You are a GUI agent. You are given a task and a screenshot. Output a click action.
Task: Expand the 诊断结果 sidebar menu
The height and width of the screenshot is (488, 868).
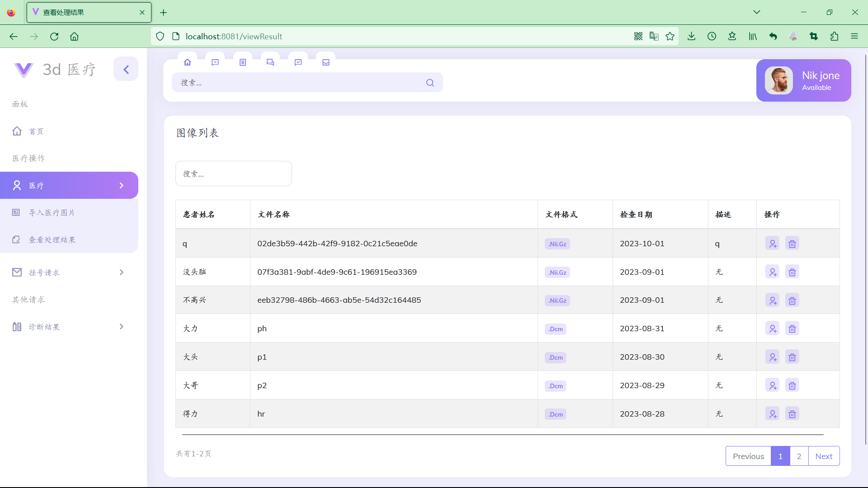[x=69, y=327]
